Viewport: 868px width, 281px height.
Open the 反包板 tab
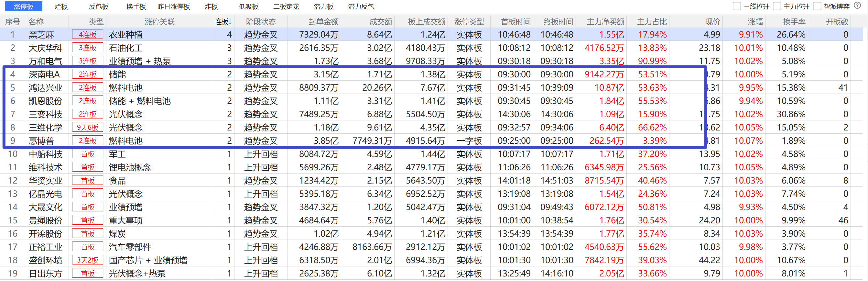point(98,6)
